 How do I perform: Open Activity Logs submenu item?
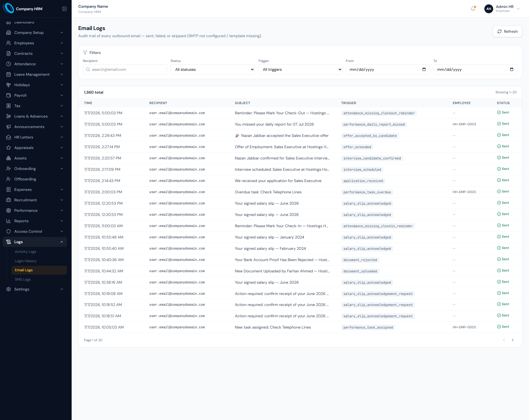pyautogui.click(x=39, y=252)
